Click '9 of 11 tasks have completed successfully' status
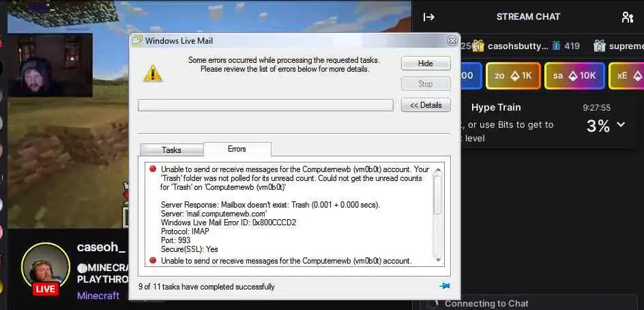The height and width of the screenshot is (310, 644). click(x=207, y=287)
